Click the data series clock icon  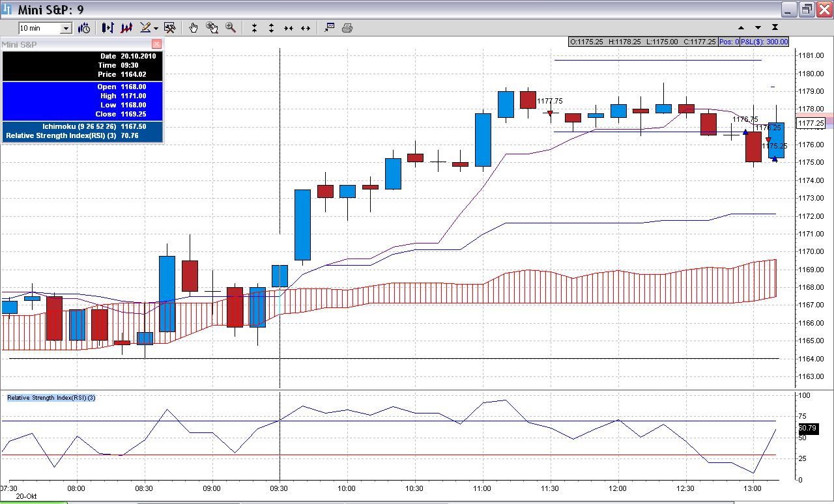click(x=84, y=28)
